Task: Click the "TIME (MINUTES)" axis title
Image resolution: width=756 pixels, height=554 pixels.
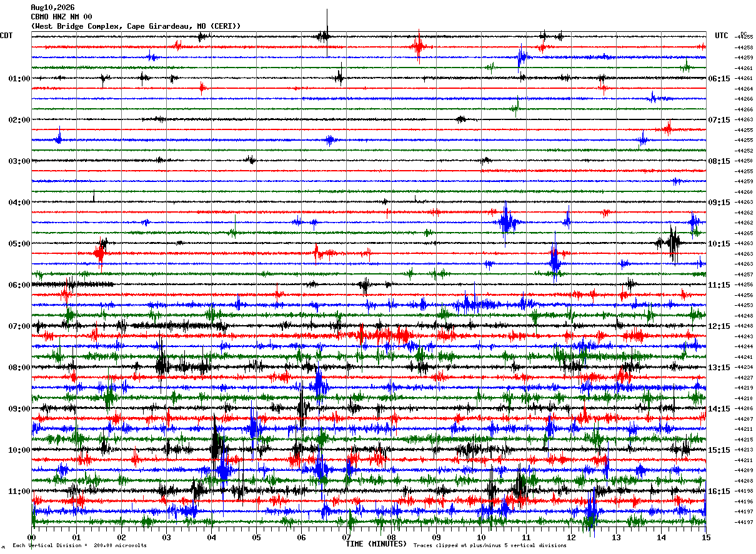Action: click(376, 544)
